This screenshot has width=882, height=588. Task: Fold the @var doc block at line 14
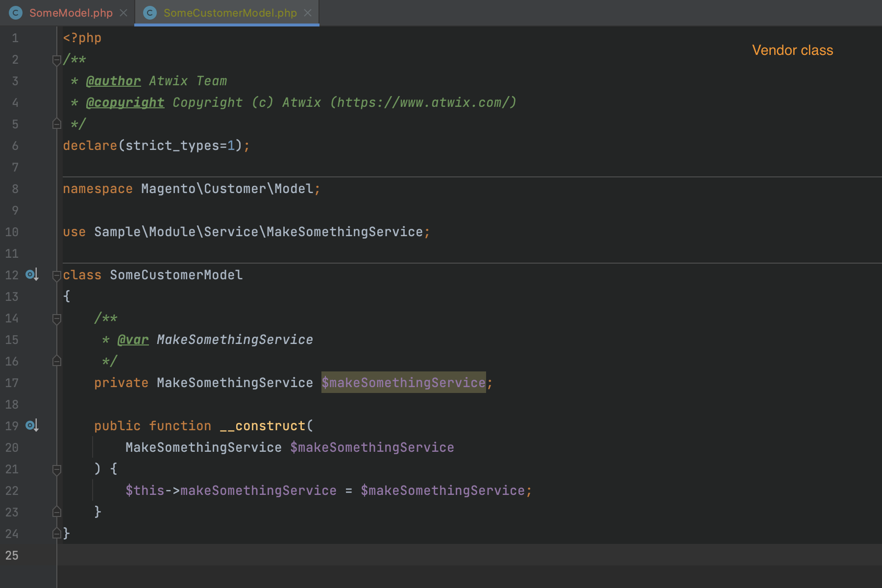click(x=57, y=318)
